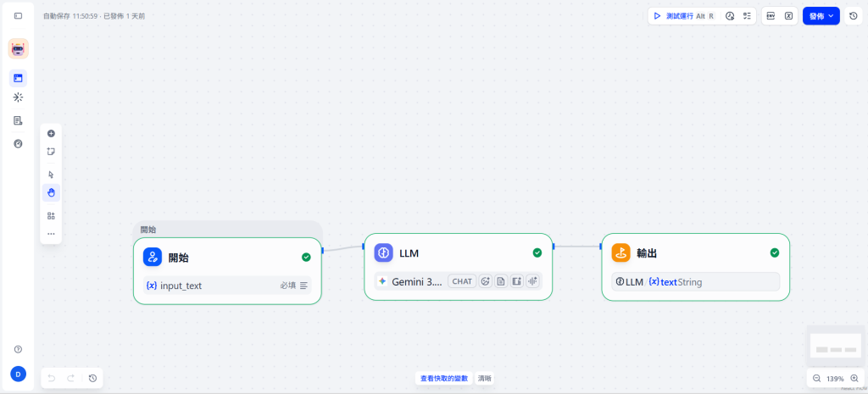Select the Start node icon

coord(153,257)
